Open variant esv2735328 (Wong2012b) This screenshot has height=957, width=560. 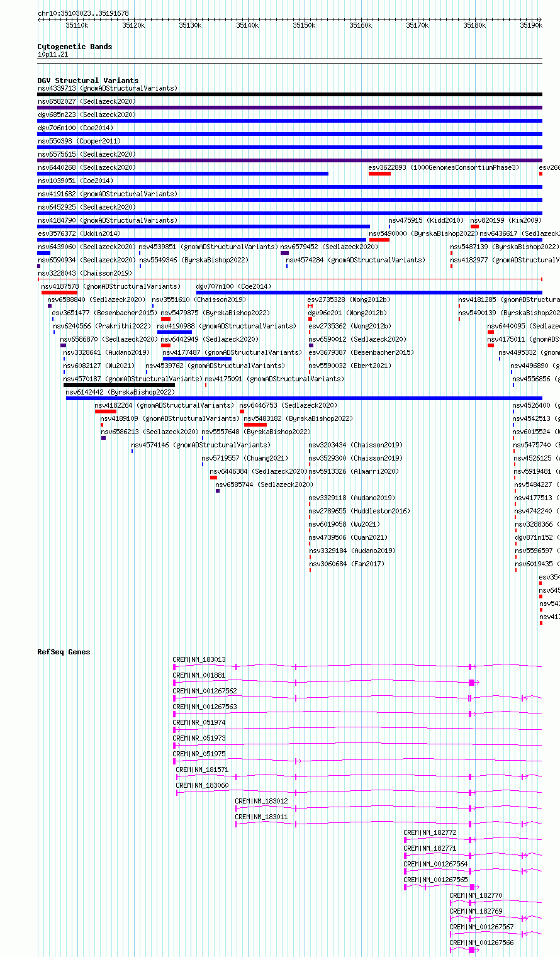[x=349, y=299]
